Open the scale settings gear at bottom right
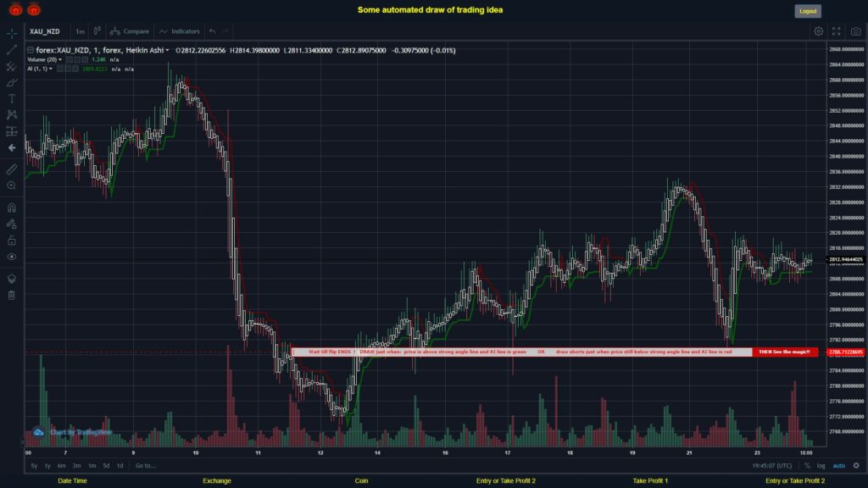 pyautogui.click(x=856, y=466)
